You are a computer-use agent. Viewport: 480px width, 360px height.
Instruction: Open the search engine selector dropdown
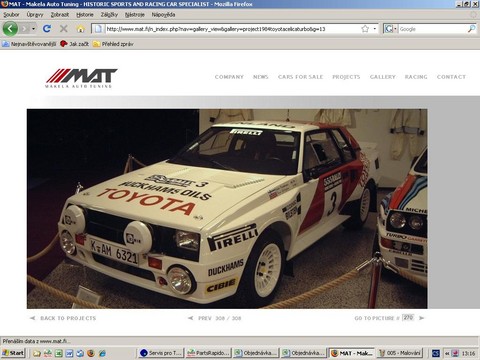click(391, 29)
